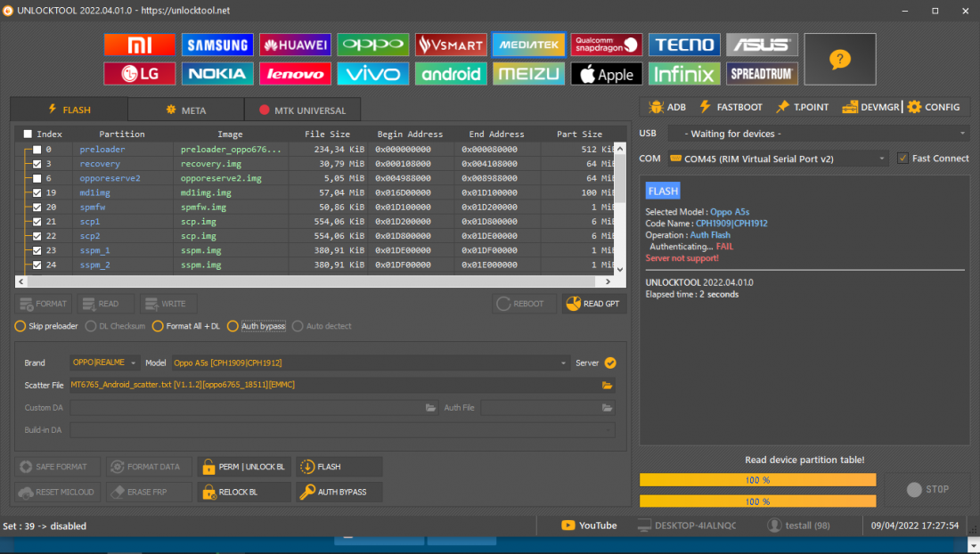Click the sspm_2 partition name
980x554 pixels.
coord(95,265)
